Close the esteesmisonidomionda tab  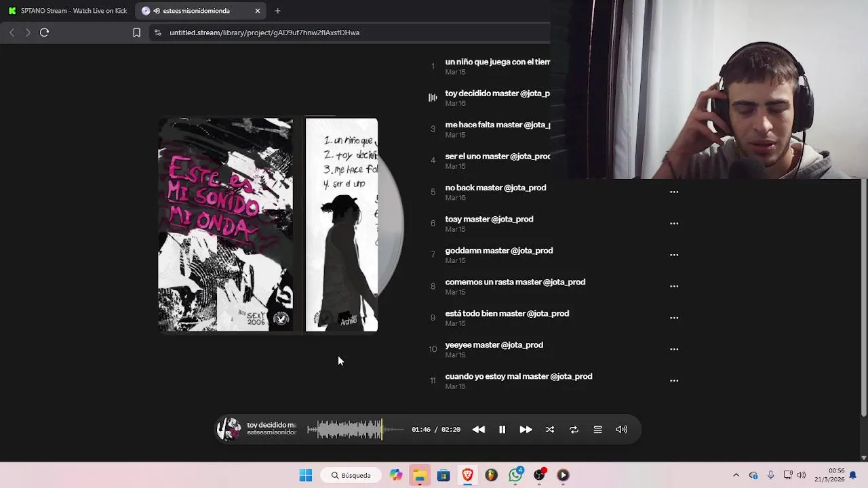click(258, 11)
